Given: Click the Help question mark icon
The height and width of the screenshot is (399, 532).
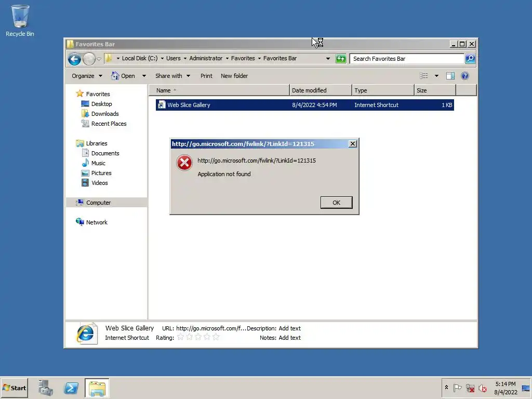Looking at the screenshot, I should (465, 76).
